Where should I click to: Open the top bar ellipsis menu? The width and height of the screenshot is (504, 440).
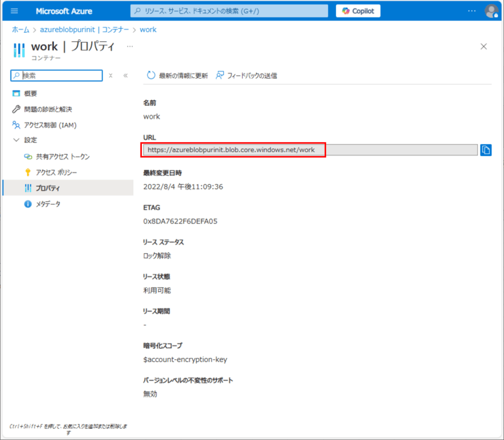[x=472, y=11]
